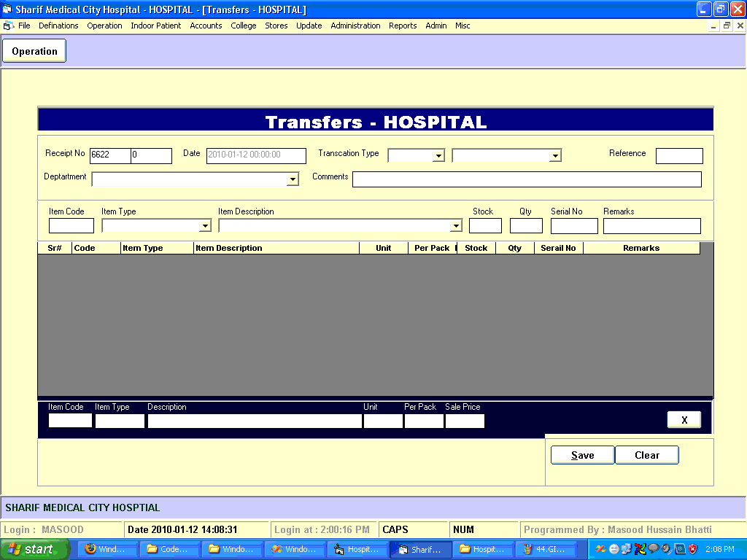The image size is (747, 560).
Task: Click the Receipt No field showing 6622
Action: tap(110, 155)
